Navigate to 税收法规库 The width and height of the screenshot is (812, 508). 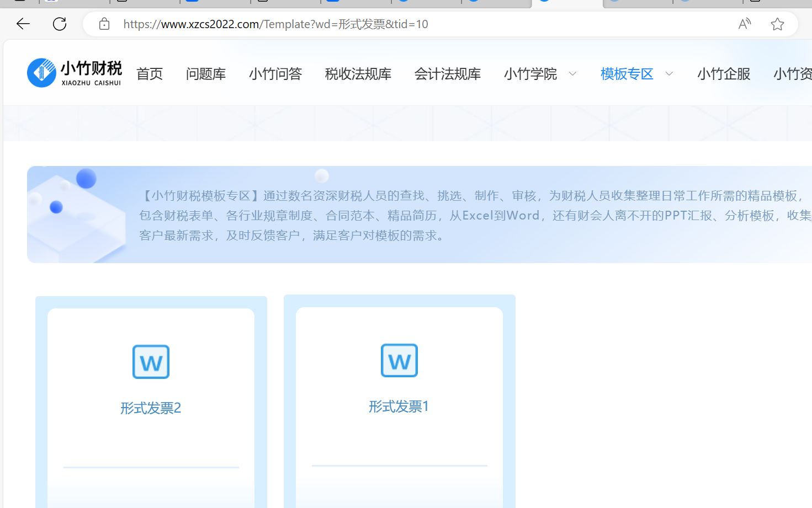point(358,74)
